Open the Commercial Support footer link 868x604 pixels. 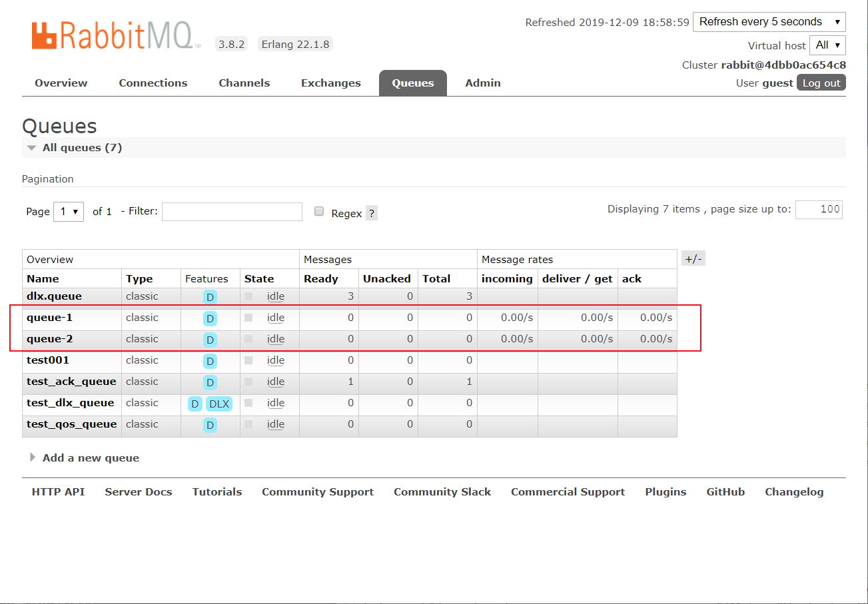pos(568,492)
